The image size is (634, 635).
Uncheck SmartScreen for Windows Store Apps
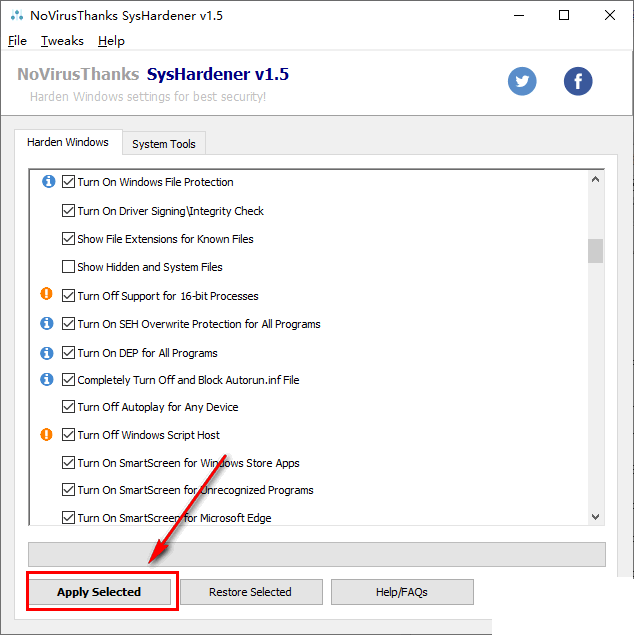[x=68, y=462]
